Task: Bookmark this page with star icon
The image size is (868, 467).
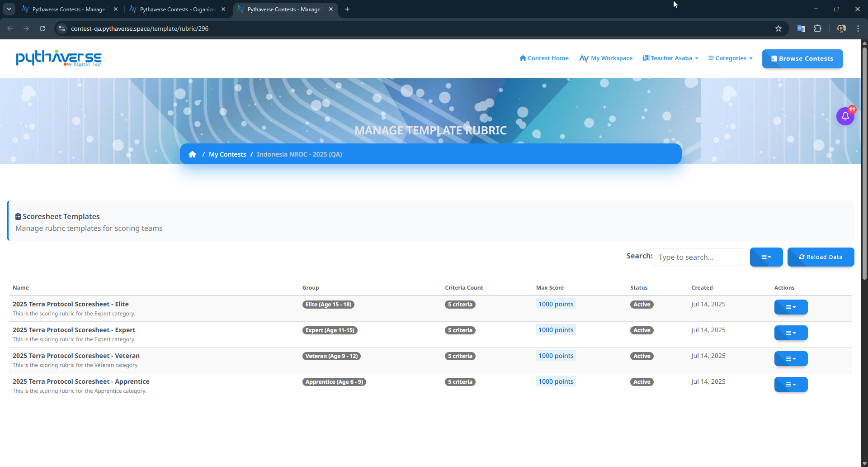Action: 778,29
